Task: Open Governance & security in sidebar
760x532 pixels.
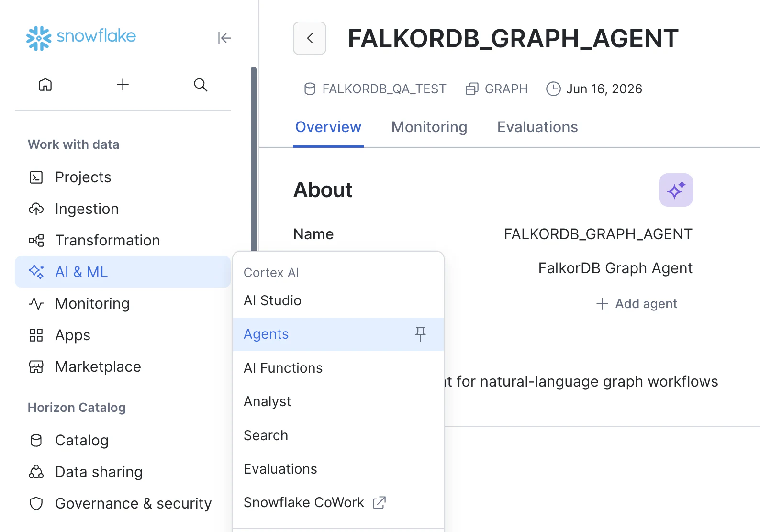Action: tap(123, 503)
